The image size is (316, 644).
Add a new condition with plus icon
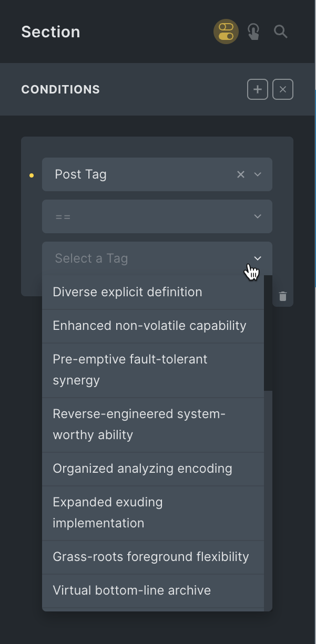click(x=258, y=89)
